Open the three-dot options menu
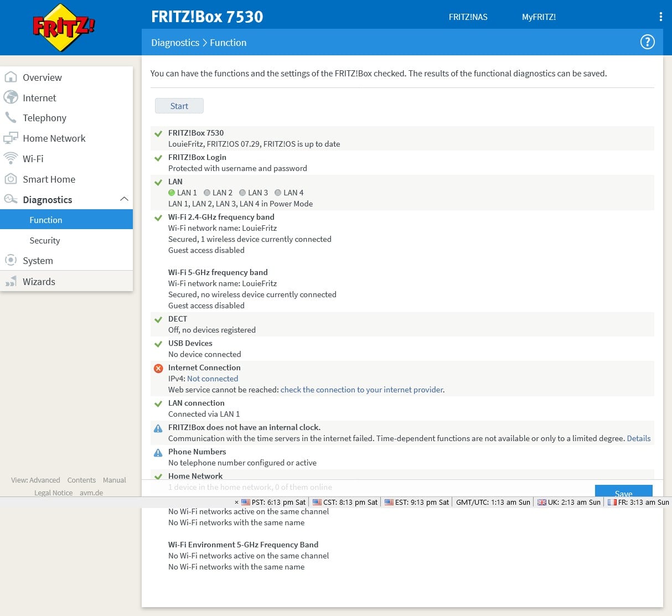Viewport: 672px width, 616px height. click(660, 17)
